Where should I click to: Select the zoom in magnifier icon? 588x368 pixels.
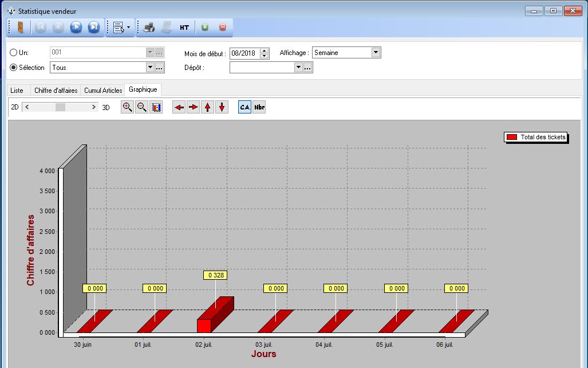coord(127,107)
